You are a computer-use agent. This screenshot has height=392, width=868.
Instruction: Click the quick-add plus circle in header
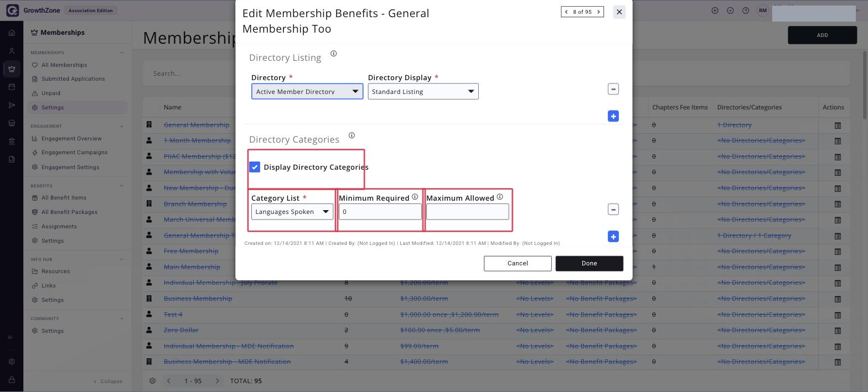click(715, 11)
